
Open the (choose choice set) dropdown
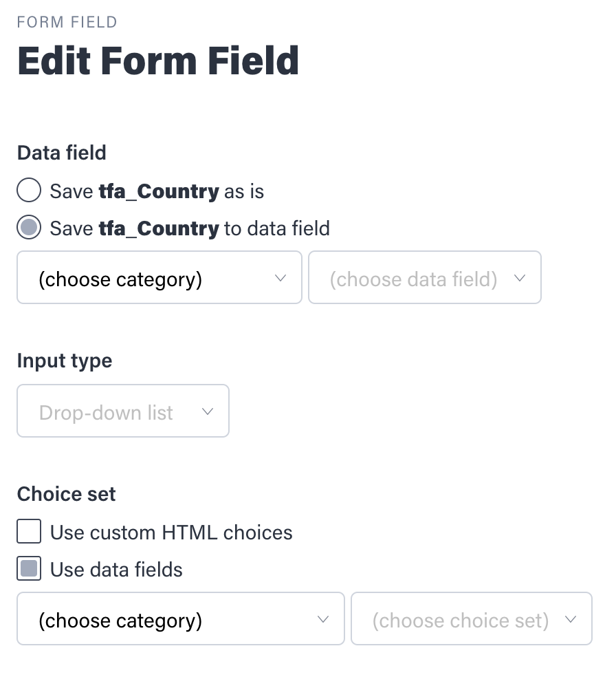click(x=471, y=619)
